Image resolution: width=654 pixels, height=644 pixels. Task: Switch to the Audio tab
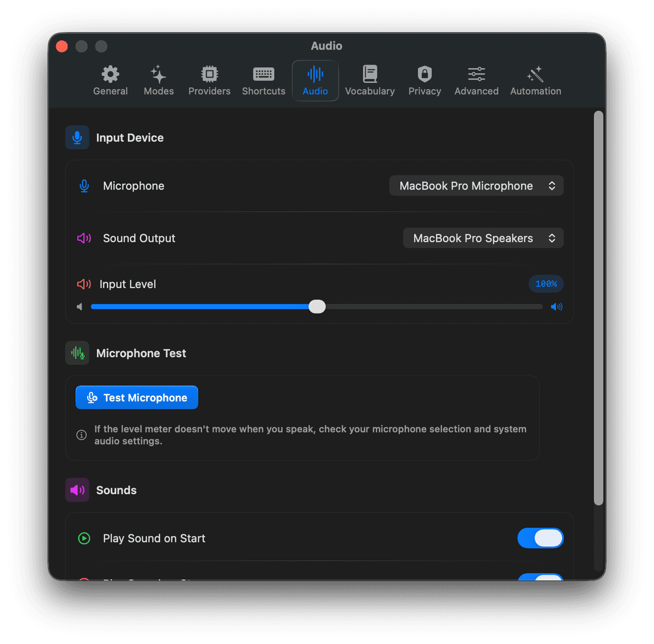tap(315, 80)
